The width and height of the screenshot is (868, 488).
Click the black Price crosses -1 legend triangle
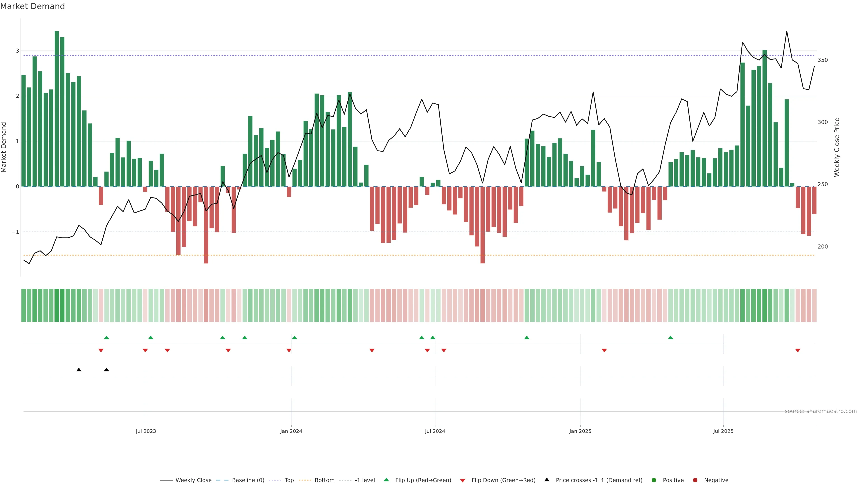tap(547, 480)
